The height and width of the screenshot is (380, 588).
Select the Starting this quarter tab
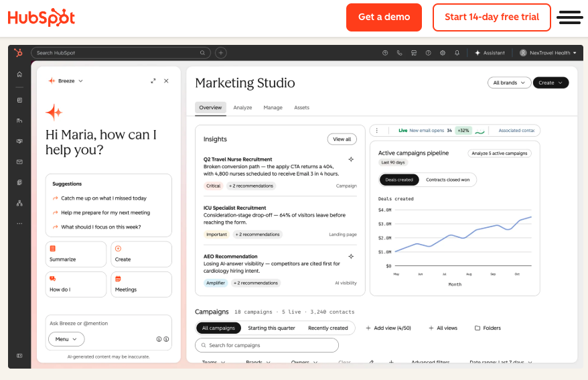271,328
